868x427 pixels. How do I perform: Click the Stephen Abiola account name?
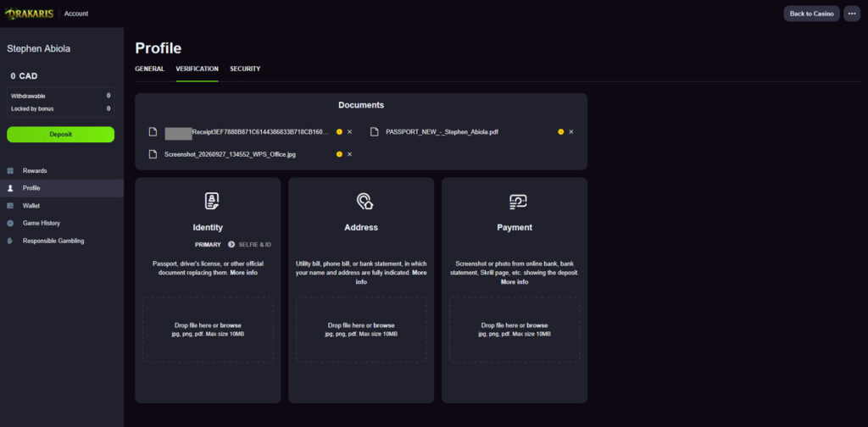(x=39, y=48)
